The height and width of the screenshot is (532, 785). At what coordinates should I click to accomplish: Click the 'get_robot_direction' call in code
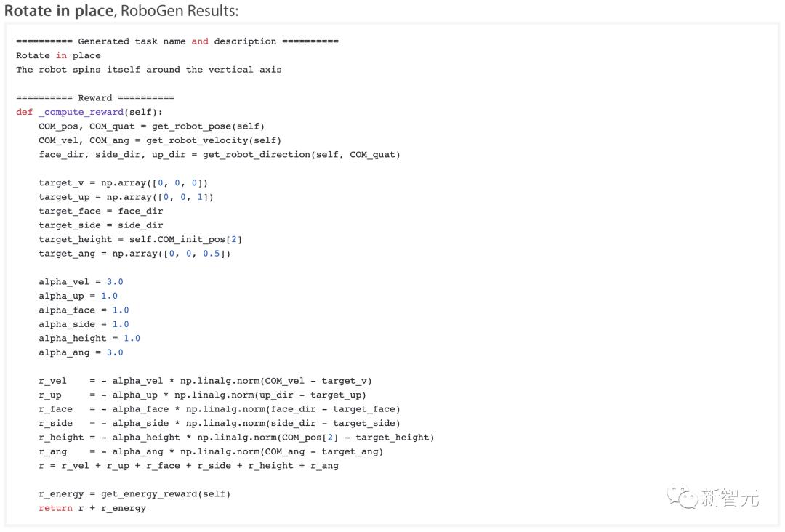257,155
